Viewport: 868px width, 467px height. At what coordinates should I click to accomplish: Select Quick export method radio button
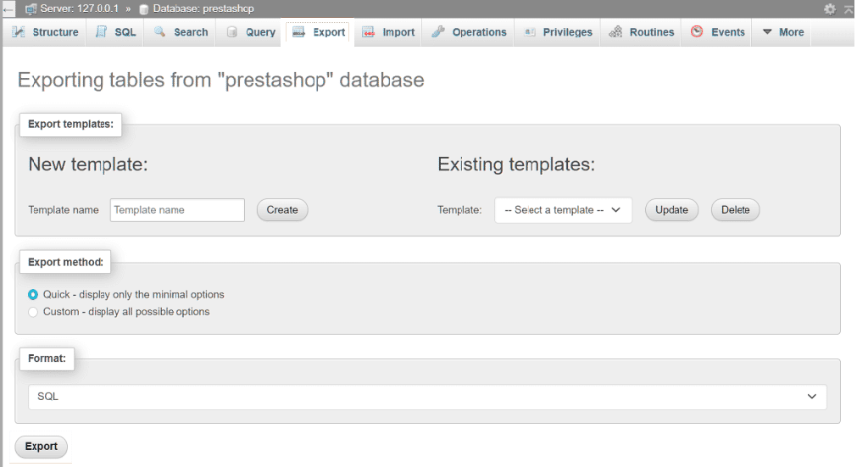pos(33,295)
